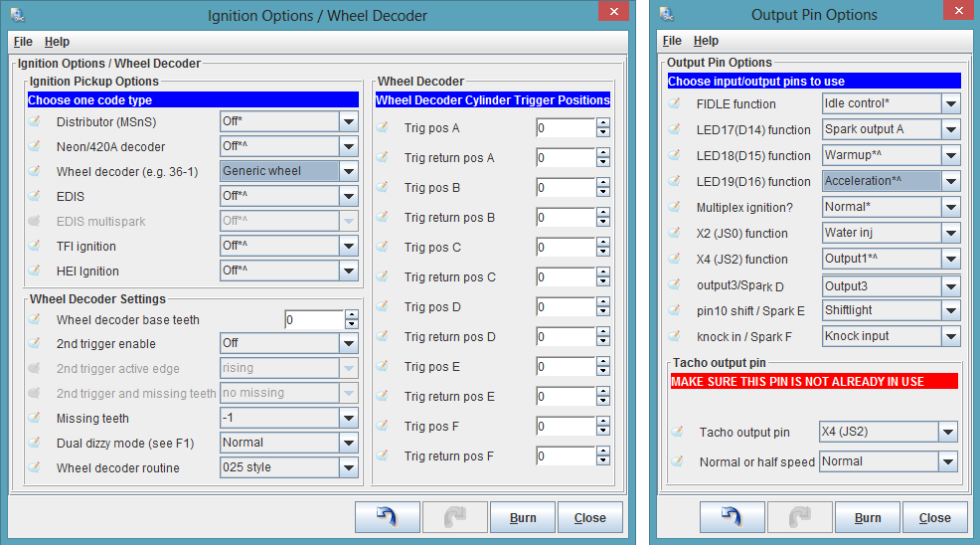Viewport: 980px width, 545px height.
Task: Click the help icon beside 2nd trigger enable
Action: (x=35, y=343)
